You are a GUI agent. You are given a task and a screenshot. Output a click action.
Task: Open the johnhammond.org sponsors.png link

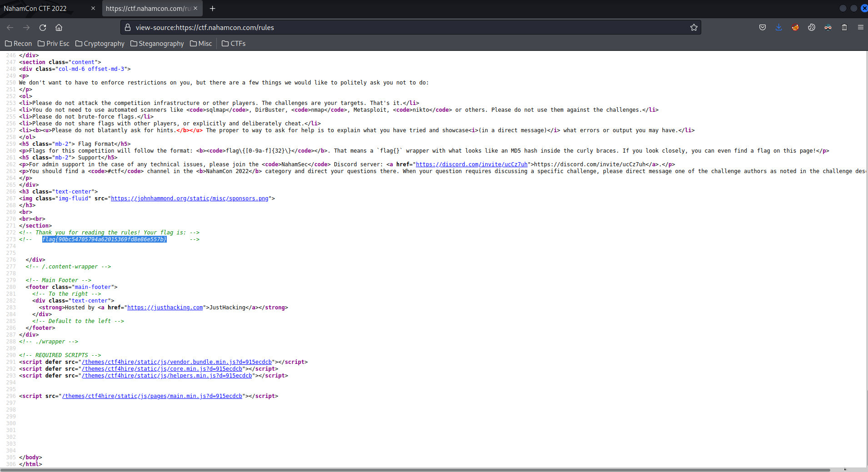pos(190,199)
